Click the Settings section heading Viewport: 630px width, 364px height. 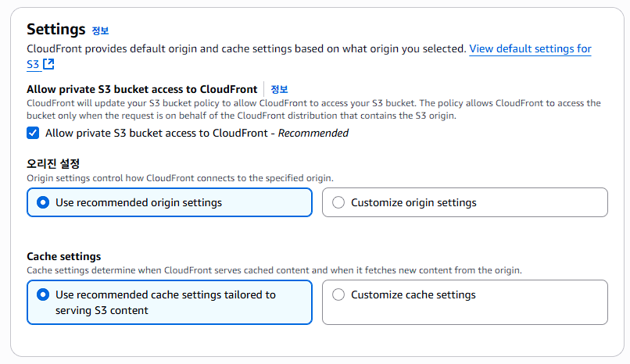[55, 30]
